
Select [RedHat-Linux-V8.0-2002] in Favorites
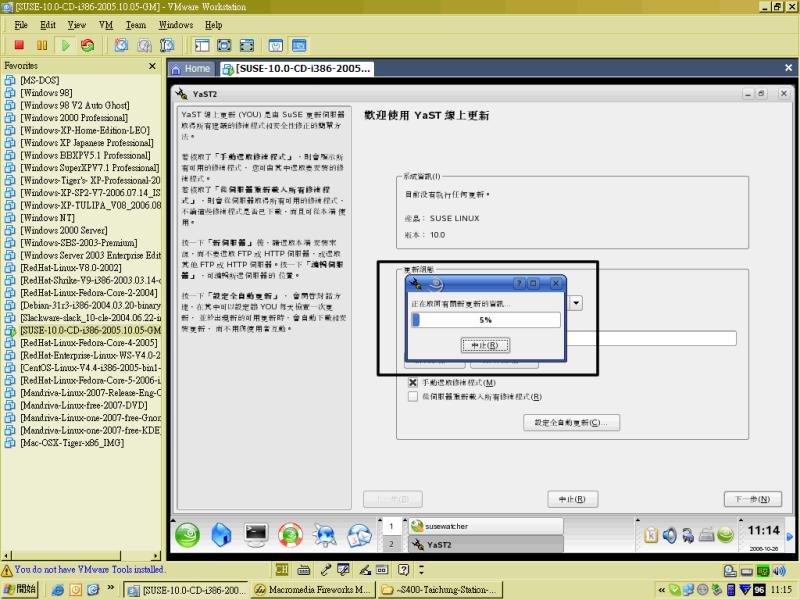pos(71,267)
